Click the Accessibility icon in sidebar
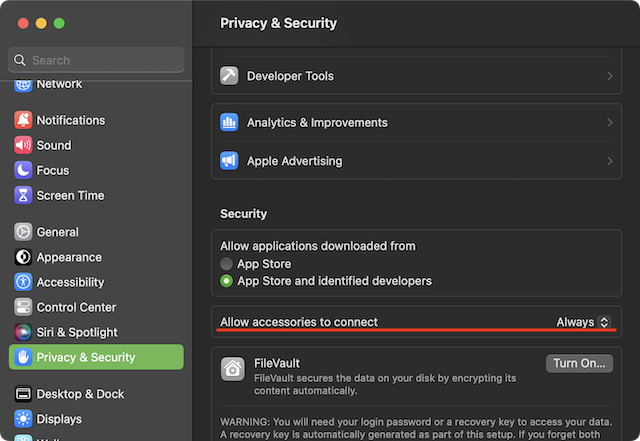Viewport: 640px width, 441px height. click(23, 282)
